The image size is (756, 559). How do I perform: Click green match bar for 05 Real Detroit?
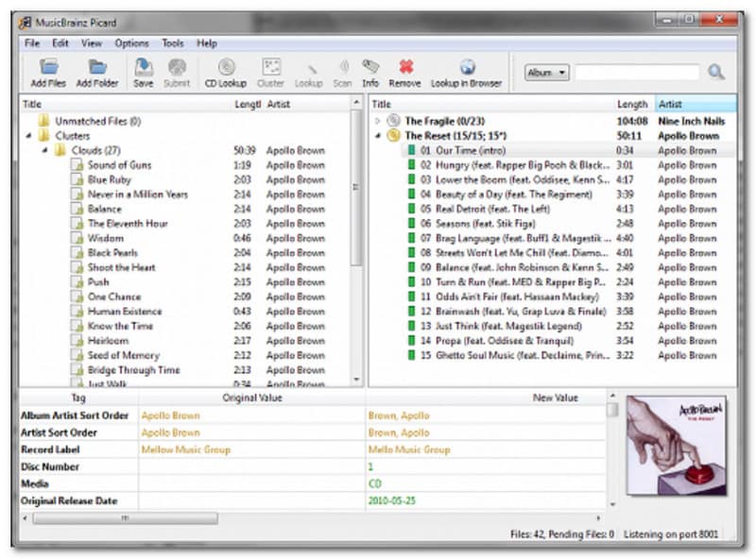(x=411, y=209)
